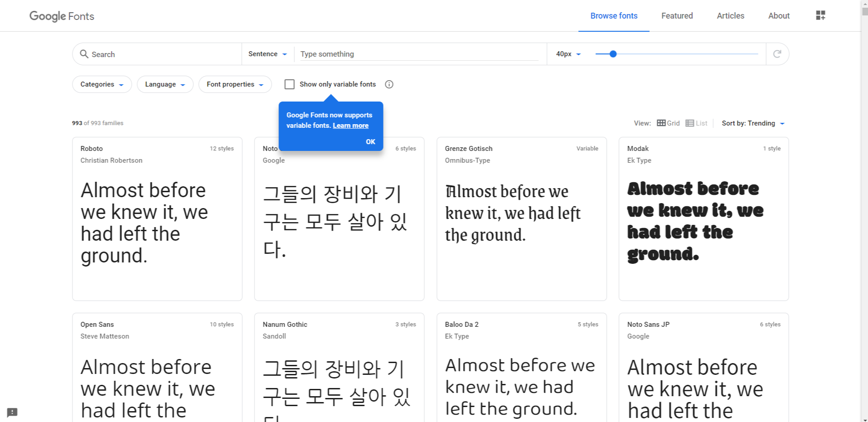Switch to List view

(696, 123)
